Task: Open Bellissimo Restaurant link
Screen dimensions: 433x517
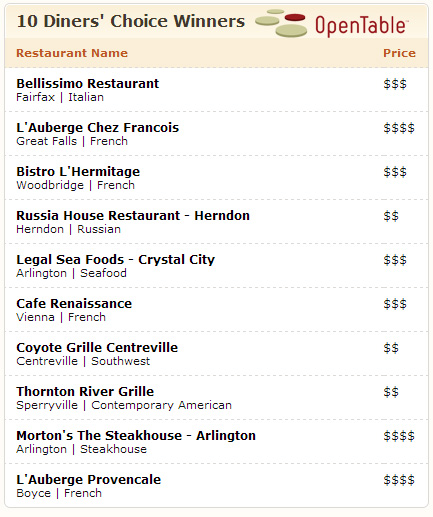Action: [x=88, y=83]
